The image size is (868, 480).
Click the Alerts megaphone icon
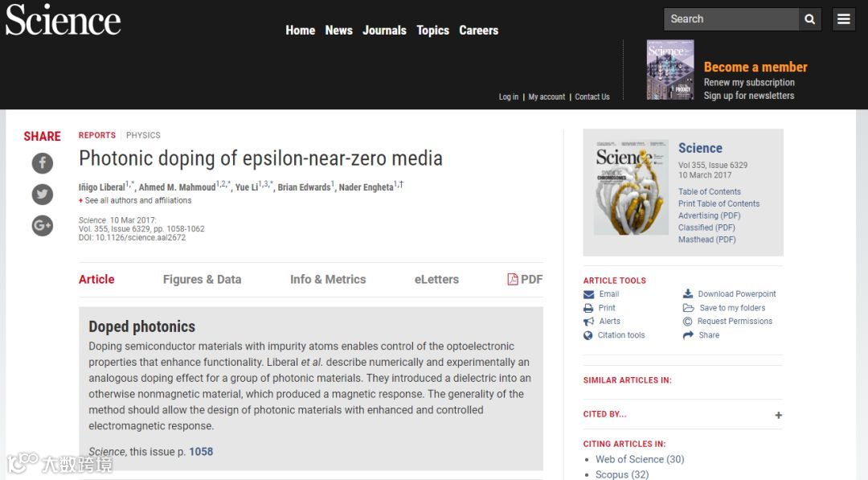click(x=588, y=321)
